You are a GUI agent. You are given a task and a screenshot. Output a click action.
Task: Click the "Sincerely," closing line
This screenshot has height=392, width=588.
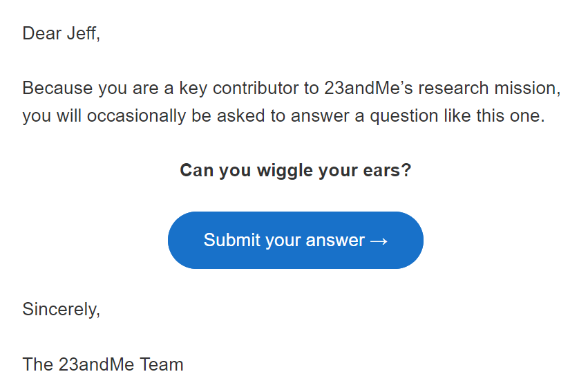[x=61, y=309]
